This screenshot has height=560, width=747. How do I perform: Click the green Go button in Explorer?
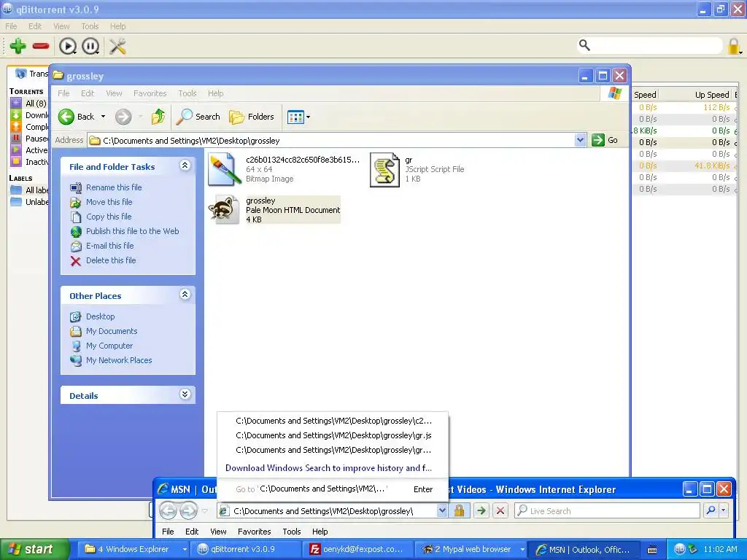605,140
